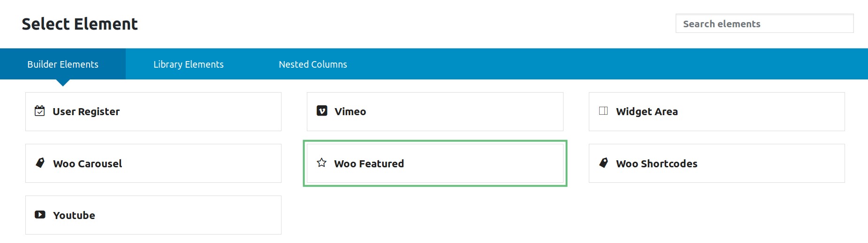Click the Woo Shortcodes tag icon
This screenshot has width=868, height=243.
pos(604,163)
